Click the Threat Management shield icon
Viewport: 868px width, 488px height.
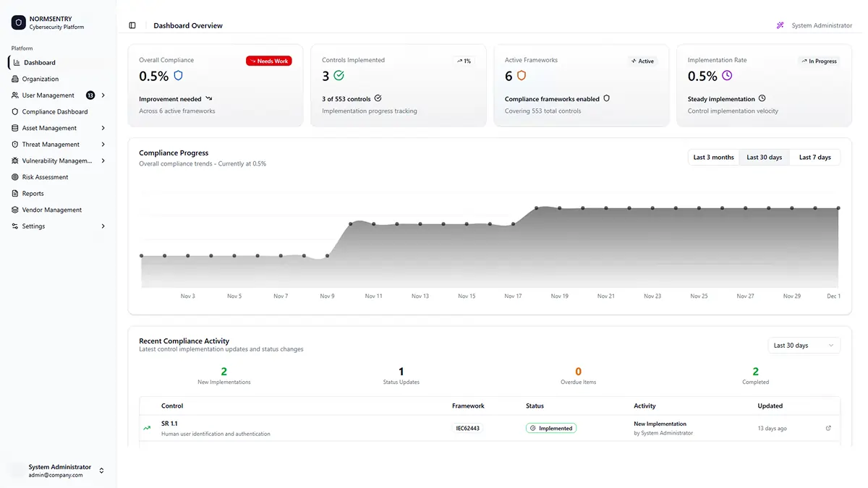[15, 145]
